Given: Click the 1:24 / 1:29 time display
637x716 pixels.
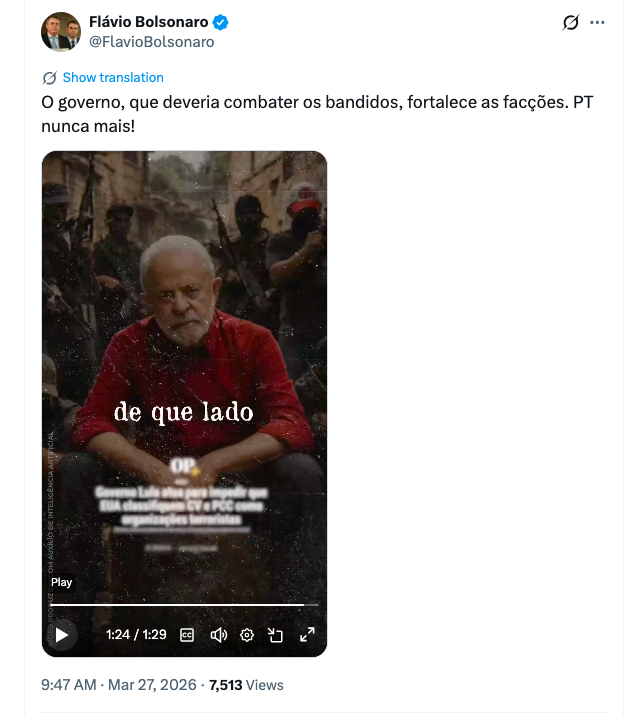Looking at the screenshot, I should click(136, 635).
